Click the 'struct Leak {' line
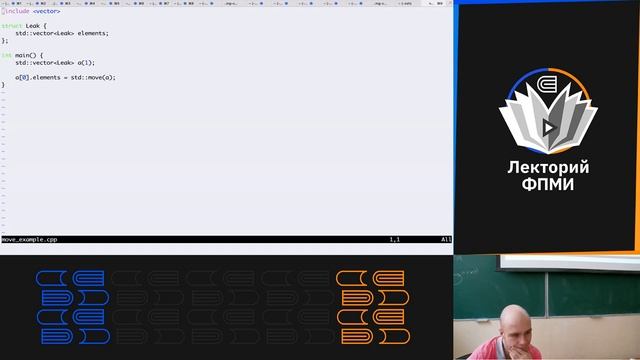This screenshot has width=640, height=360. [x=24, y=26]
